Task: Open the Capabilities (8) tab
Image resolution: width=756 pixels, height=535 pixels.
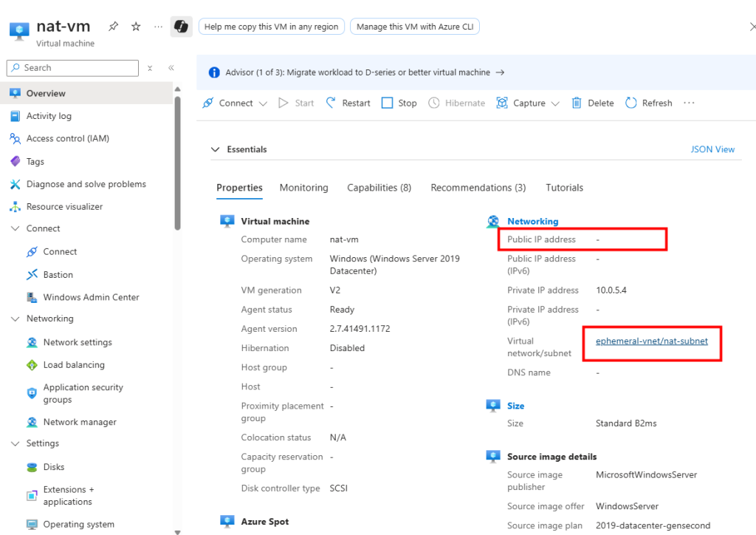Action: click(x=379, y=188)
